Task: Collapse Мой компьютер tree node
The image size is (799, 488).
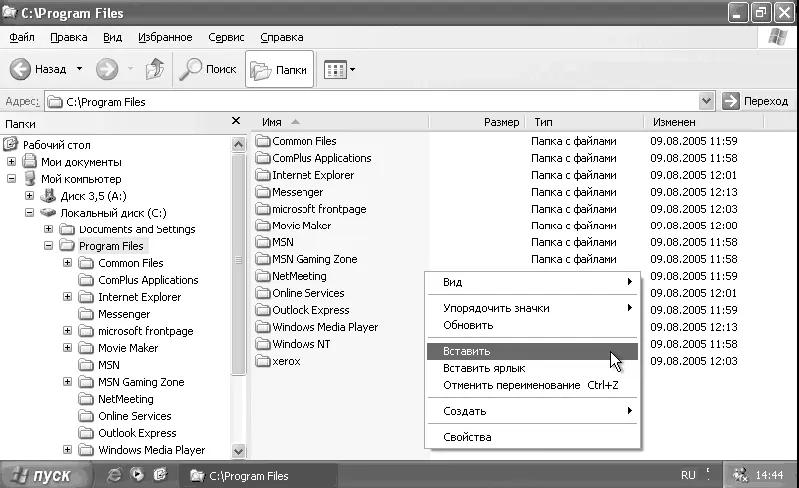Action: coord(12,179)
